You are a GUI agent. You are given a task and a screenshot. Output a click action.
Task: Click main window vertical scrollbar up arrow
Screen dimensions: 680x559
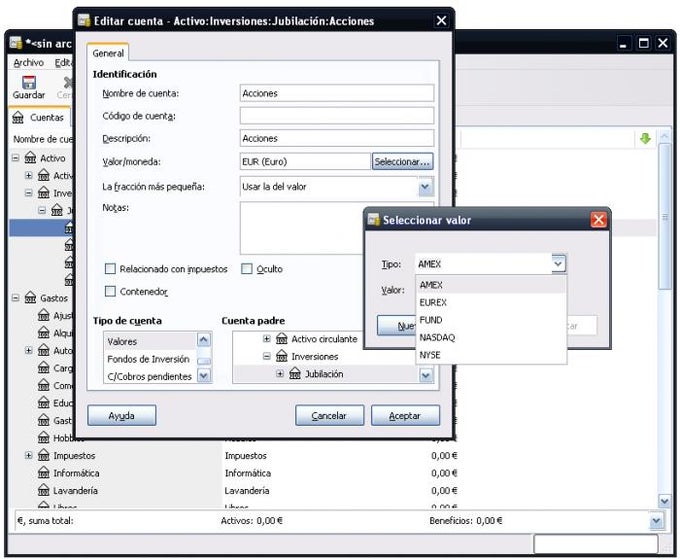click(x=665, y=137)
